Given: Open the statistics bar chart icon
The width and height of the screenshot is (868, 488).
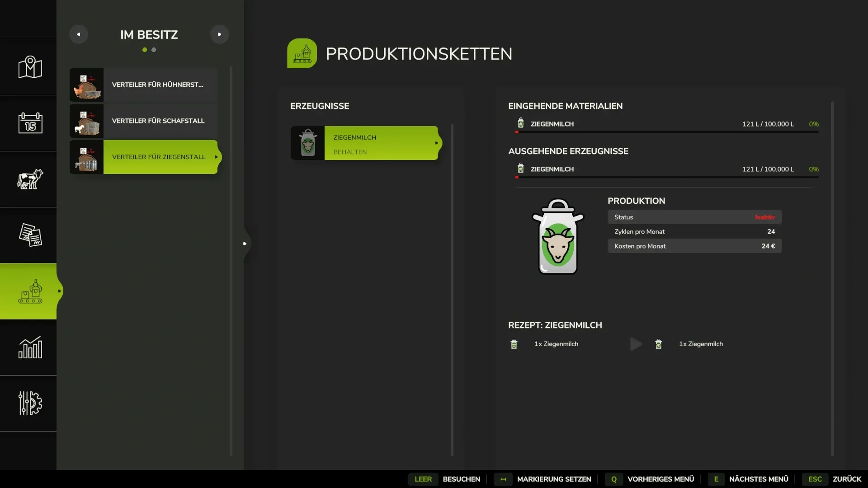Looking at the screenshot, I should 30,347.
